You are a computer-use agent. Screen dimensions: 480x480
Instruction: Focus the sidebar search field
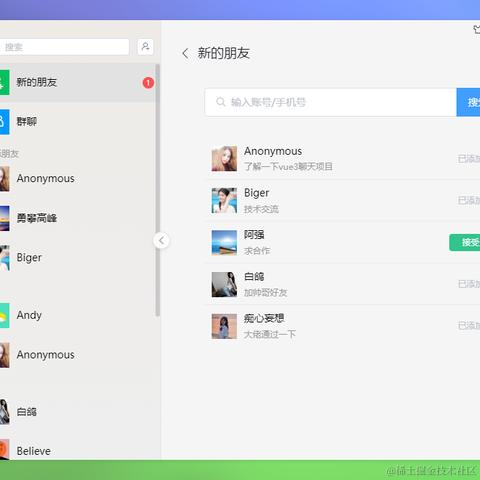[65, 47]
